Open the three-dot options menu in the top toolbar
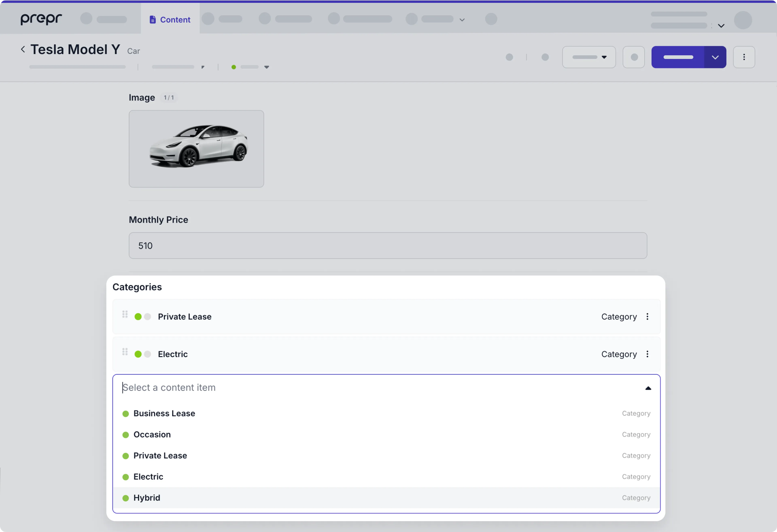 tap(744, 57)
